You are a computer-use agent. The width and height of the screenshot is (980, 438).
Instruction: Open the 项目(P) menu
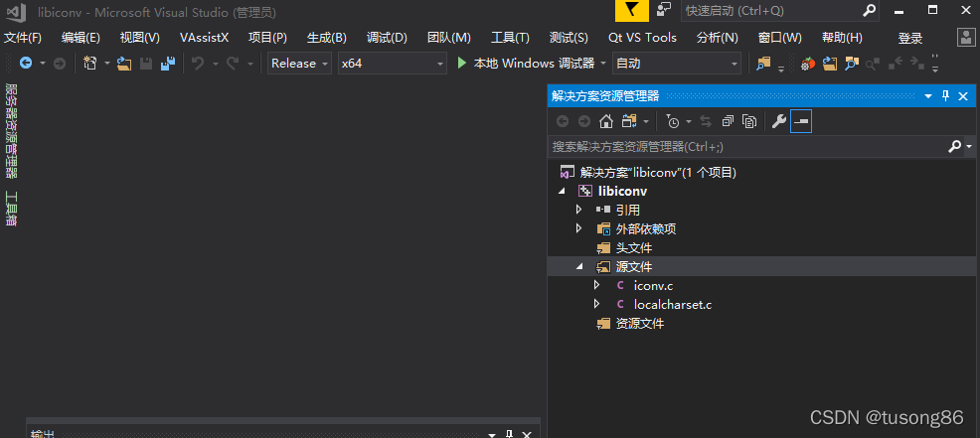tap(267, 38)
